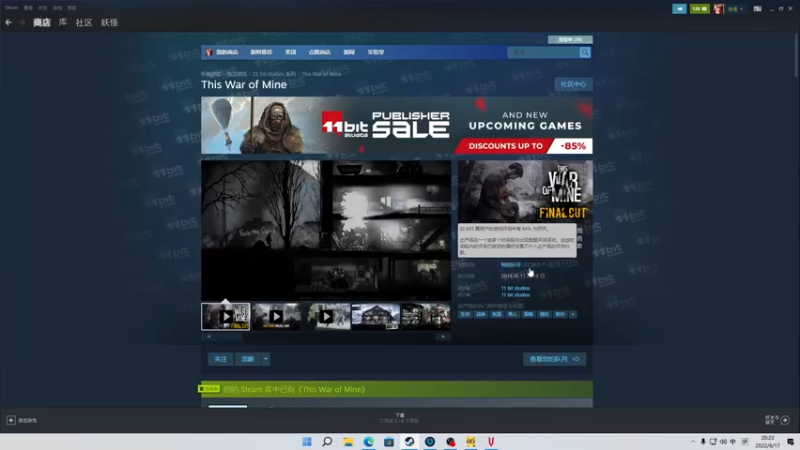The width and height of the screenshot is (800, 450).
Task: Select the 生存 survival tag
Action: pos(465,314)
